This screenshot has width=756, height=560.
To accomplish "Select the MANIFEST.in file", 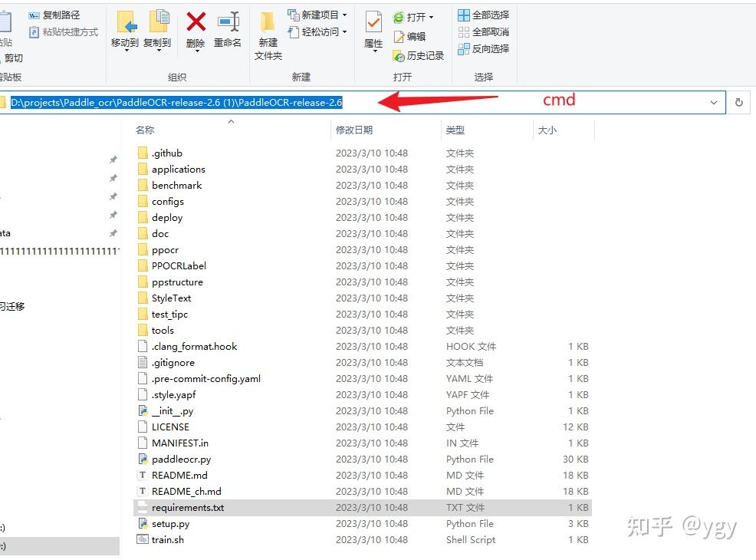I will pyautogui.click(x=180, y=443).
